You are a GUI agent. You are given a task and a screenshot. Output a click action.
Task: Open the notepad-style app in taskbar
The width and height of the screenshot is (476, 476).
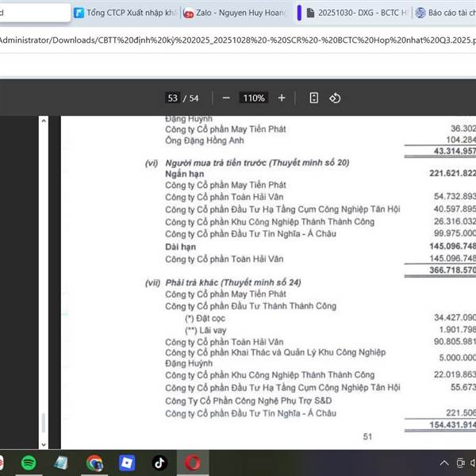[x=61, y=463]
